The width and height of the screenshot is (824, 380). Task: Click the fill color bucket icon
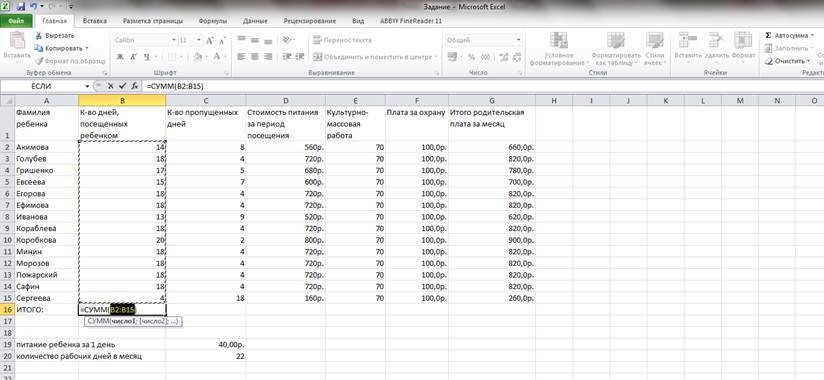click(198, 57)
